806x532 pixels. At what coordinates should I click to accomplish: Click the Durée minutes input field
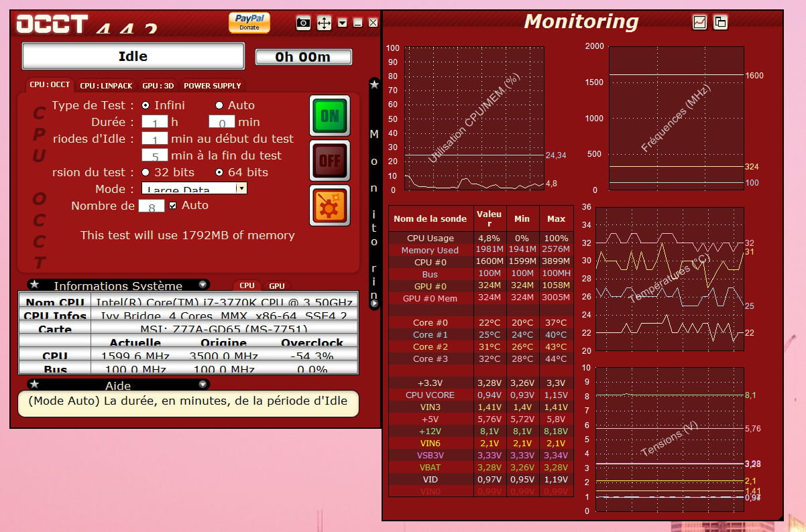(222, 122)
